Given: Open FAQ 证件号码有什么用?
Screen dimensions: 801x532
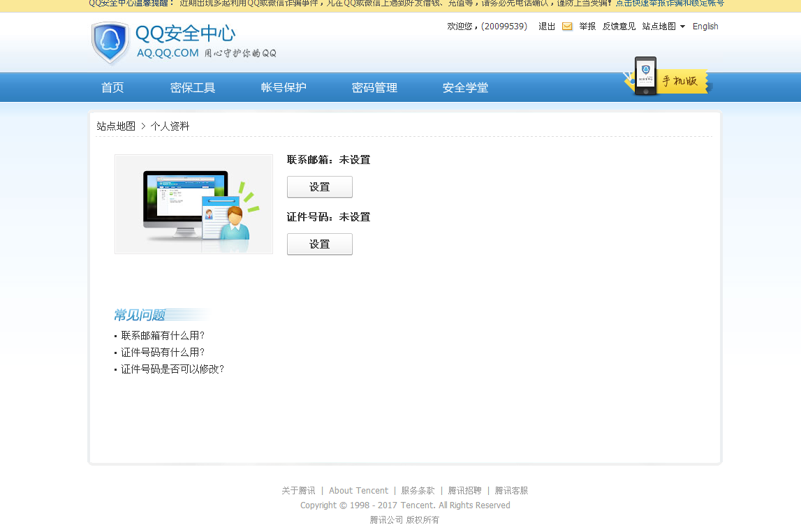Looking at the screenshot, I should [163, 353].
